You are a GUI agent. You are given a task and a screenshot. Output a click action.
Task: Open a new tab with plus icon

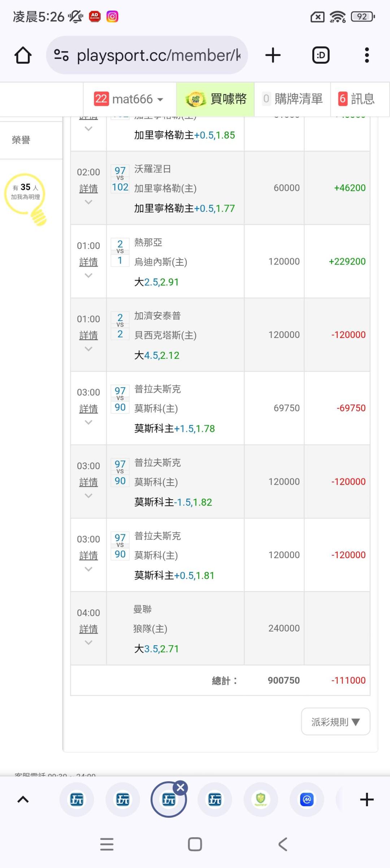point(273,55)
